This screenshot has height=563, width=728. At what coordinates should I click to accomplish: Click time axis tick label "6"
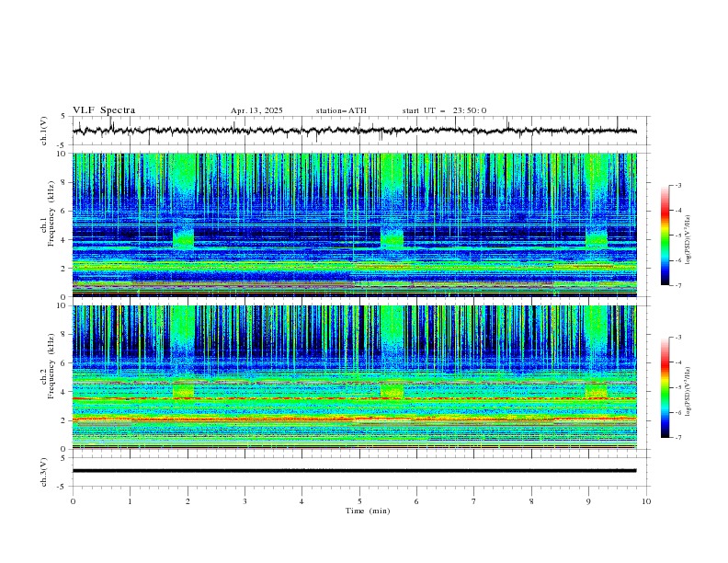[416, 501]
